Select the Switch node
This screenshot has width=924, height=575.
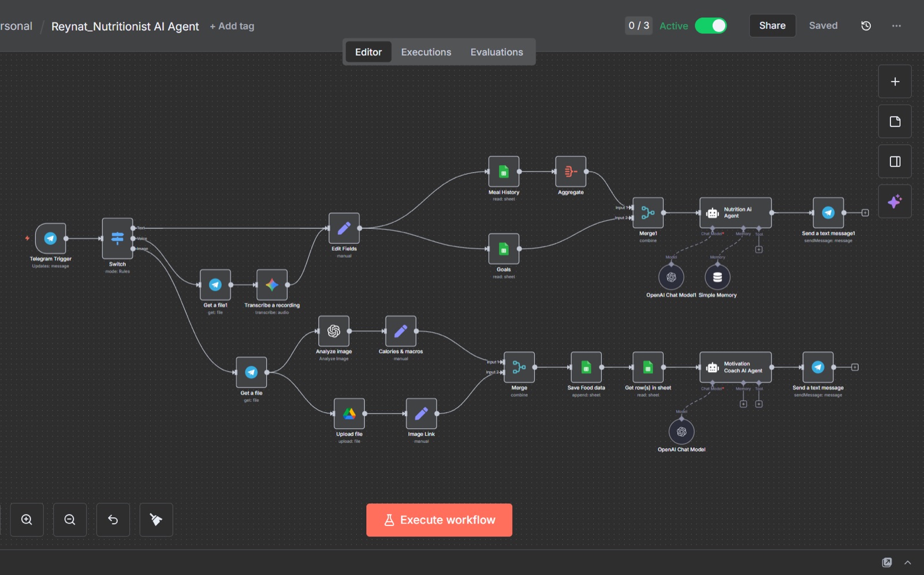click(x=117, y=238)
